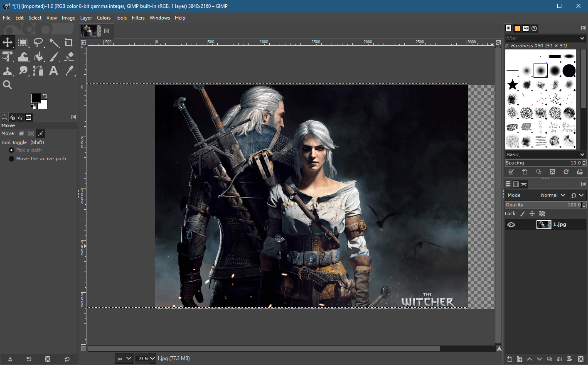The image size is (588, 365).
Task: Select the Unified Transform tool
Action: [x=7, y=56]
